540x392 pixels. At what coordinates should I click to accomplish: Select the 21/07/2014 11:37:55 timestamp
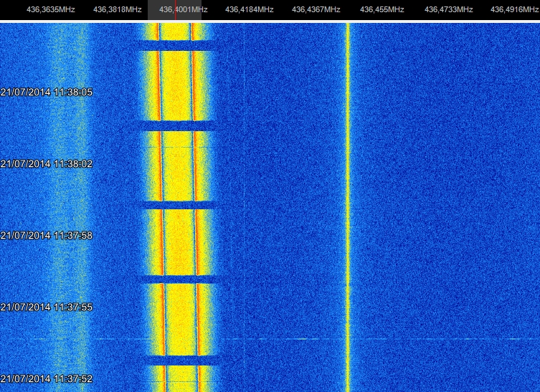pos(47,307)
